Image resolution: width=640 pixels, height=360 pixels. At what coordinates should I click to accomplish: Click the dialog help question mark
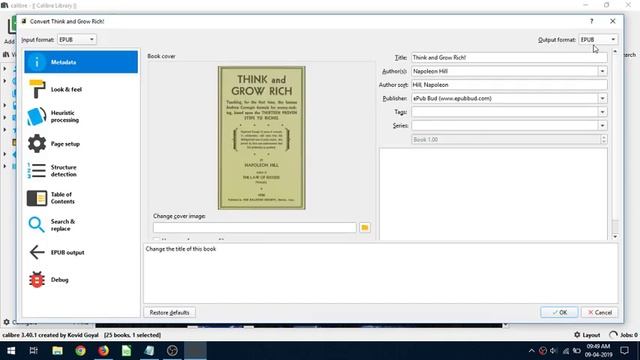[x=591, y=21]
